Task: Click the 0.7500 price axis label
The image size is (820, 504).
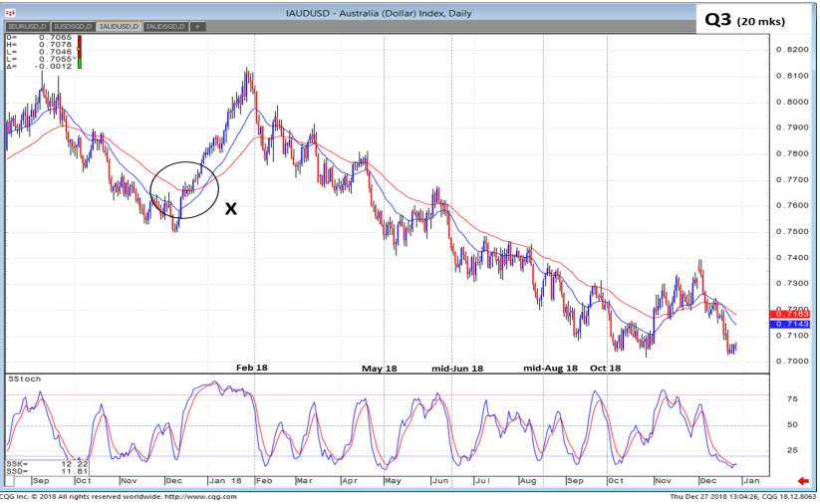Action: [792, 232]
